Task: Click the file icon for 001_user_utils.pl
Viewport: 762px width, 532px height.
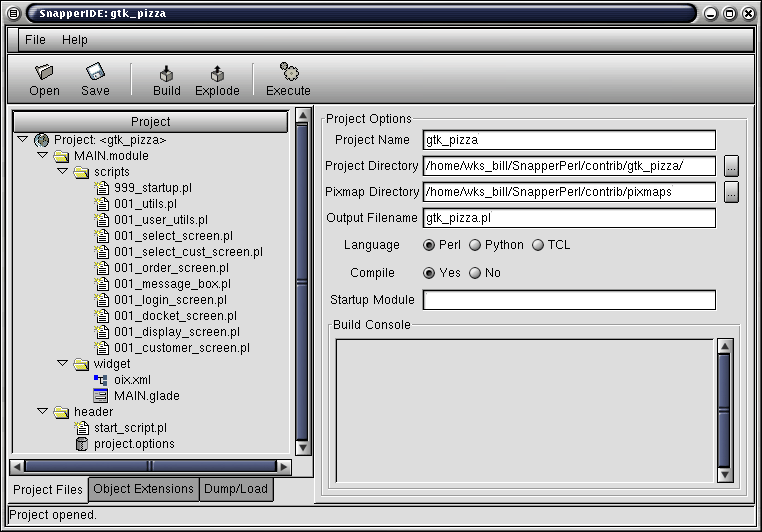Action: point(102,220)
